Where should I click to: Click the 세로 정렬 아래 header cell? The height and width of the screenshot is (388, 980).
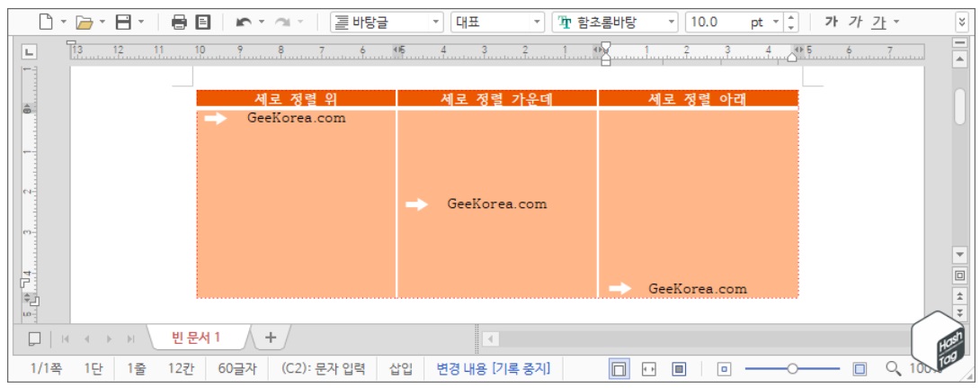click(698, 98)
